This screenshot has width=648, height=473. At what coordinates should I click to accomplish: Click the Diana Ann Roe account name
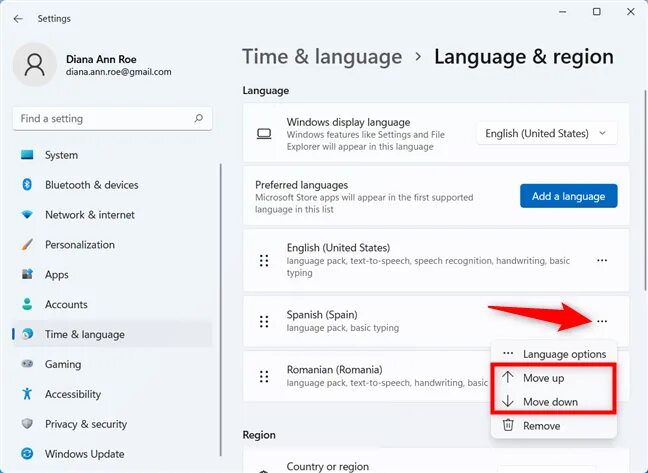point(101,59)
